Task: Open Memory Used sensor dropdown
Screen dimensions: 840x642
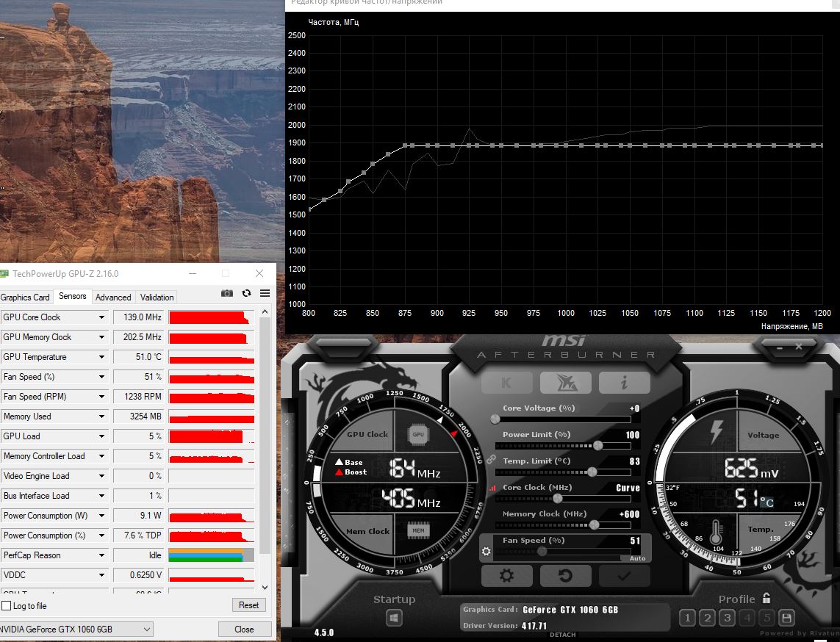Action: [101, 416]
